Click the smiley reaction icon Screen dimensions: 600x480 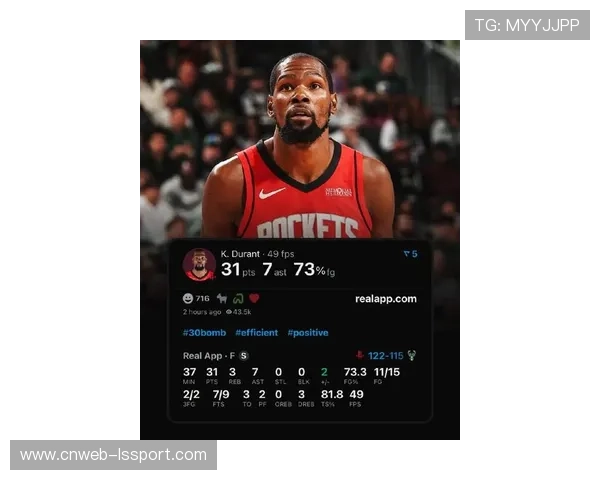click(188, 298)
